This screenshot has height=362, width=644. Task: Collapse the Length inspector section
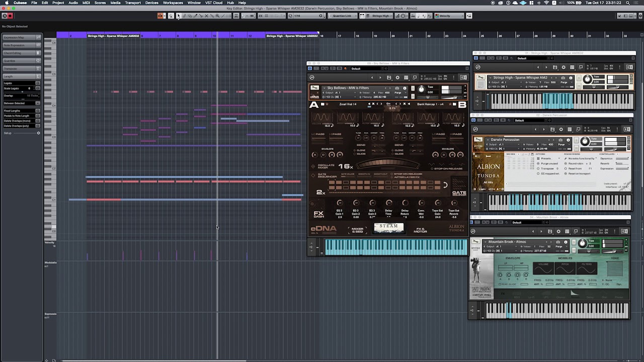tap(22, 76)
